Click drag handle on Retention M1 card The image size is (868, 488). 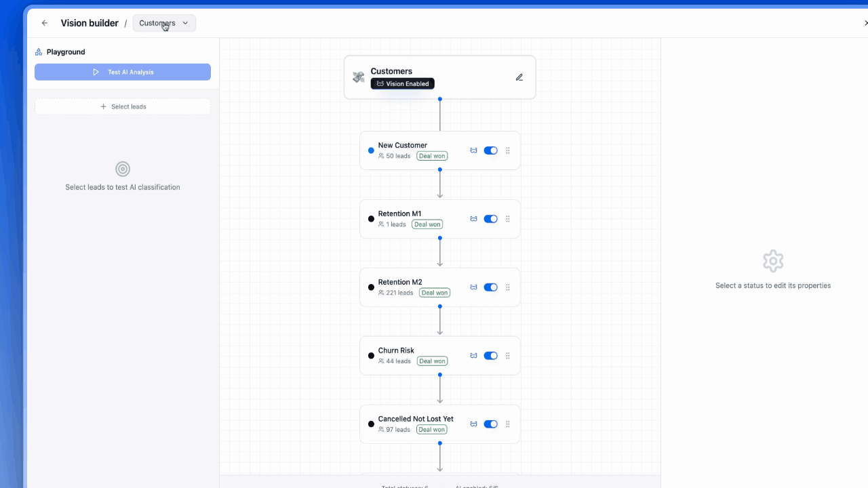508,219
